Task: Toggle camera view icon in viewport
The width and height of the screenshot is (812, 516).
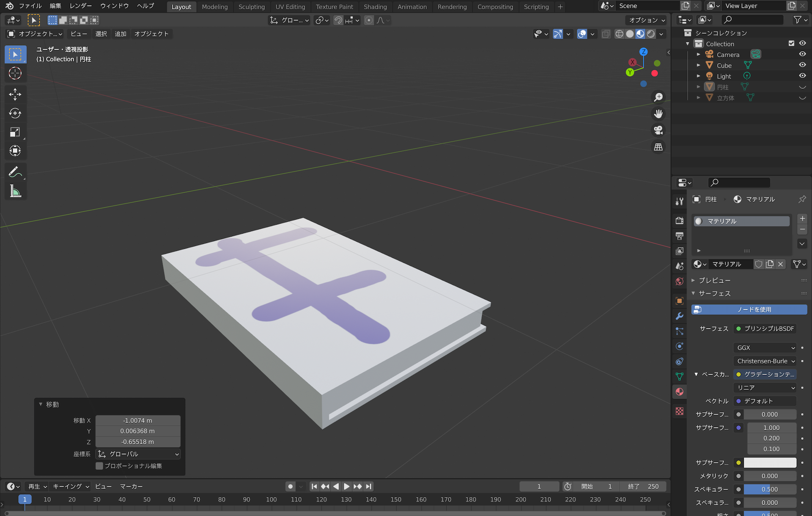Action: coord(658,130)
